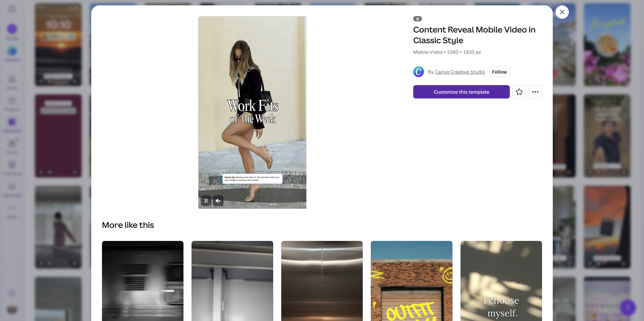This screenshot has height=321, width=644.
Task: Click the Canva Creative Studio avatar logo
Action: point(418,72)
